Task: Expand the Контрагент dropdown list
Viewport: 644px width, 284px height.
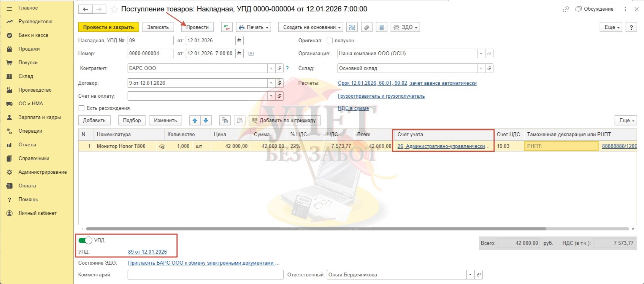Action: pyautogui.click(x=271, y=68)
